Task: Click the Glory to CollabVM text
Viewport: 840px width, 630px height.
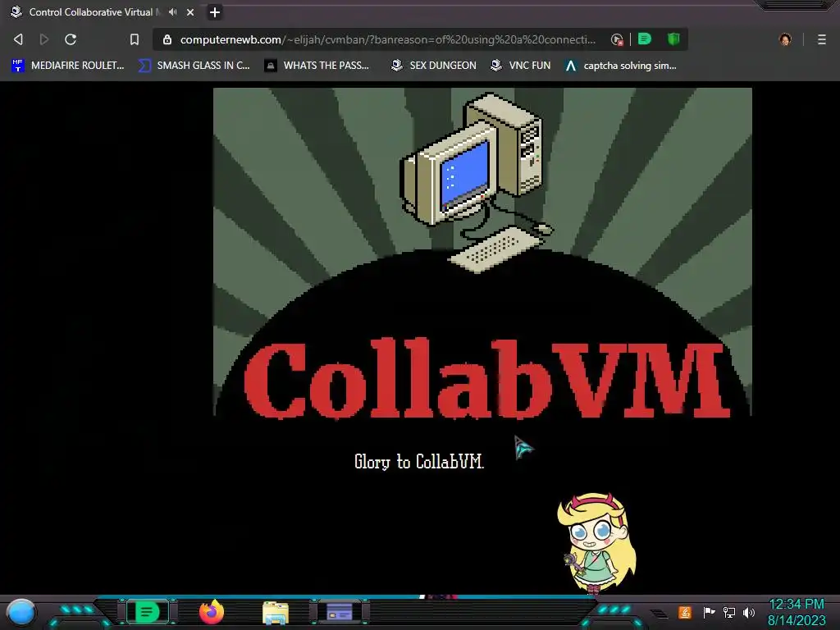Action: (x=419, y=461)
